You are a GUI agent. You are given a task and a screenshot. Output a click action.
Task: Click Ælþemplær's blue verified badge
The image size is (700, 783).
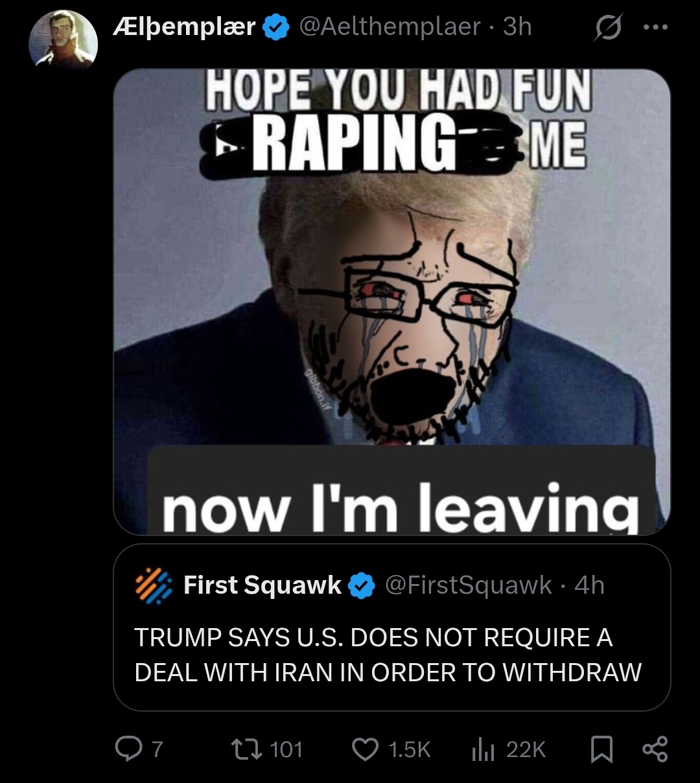tap(277, 28)
